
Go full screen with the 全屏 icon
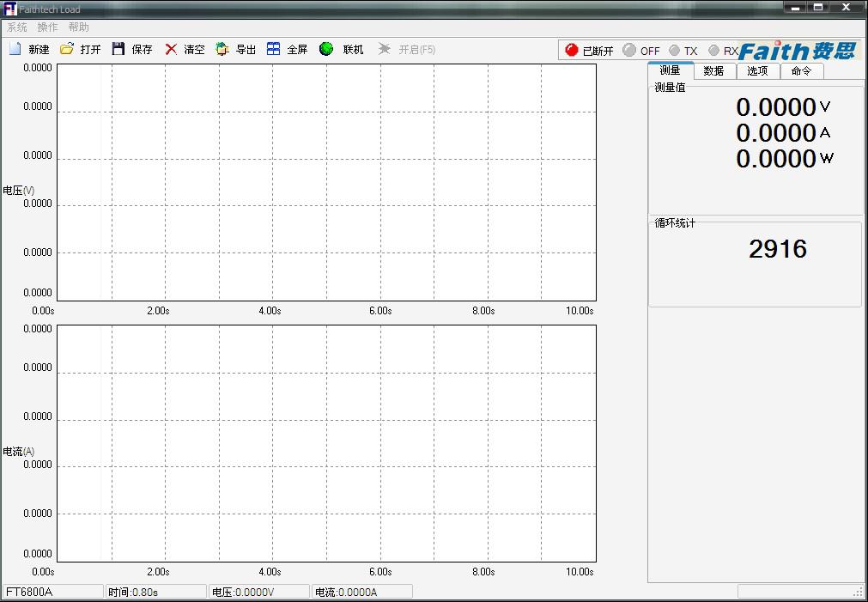[274, 49]
